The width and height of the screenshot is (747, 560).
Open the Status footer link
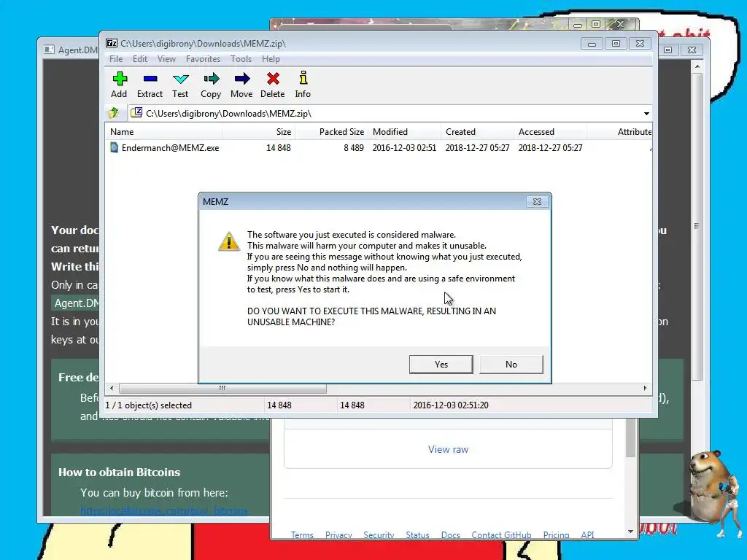(x=417, y=534)
